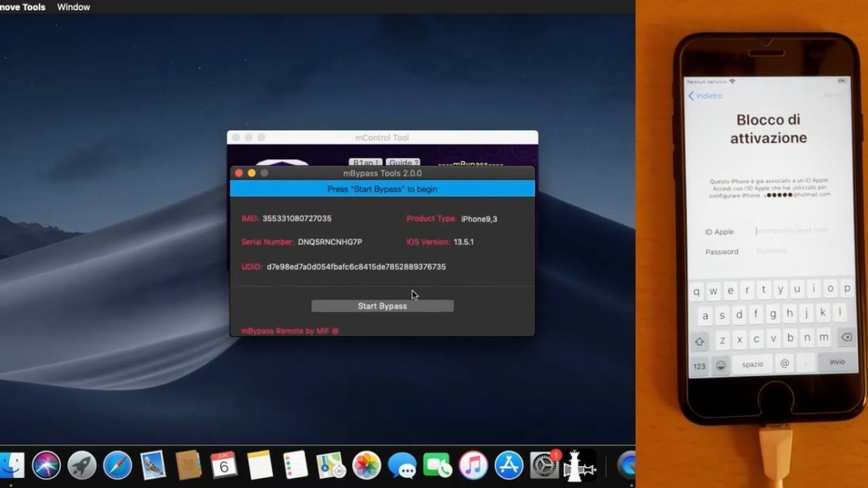Viewport: 868px width, 488px height.
Task: Tap Indietro back link on iPhone screen
Action: pos(705,96)
